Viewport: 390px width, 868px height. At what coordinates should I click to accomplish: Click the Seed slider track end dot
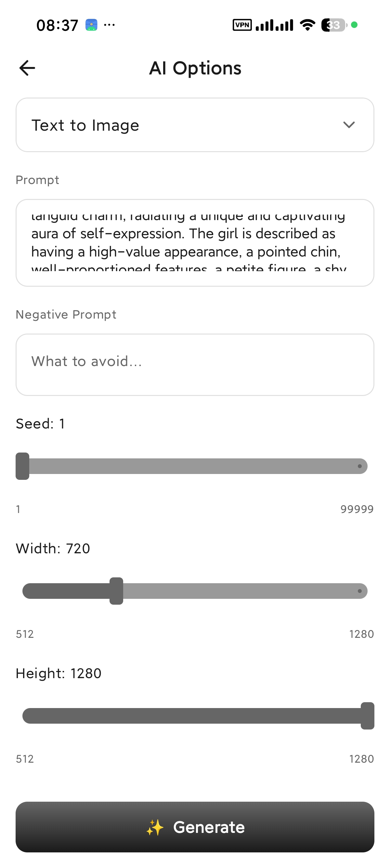tap(360, 467)
